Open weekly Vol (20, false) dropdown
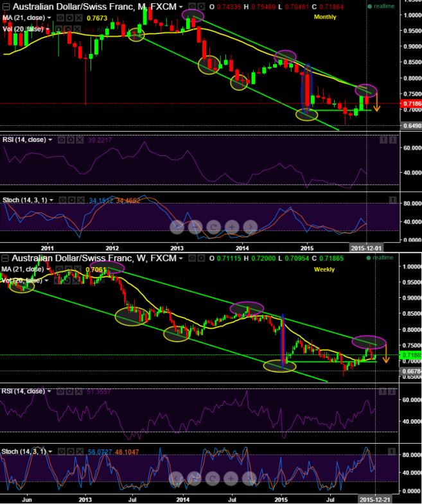 pyautogui.click(x=47, y=281)
